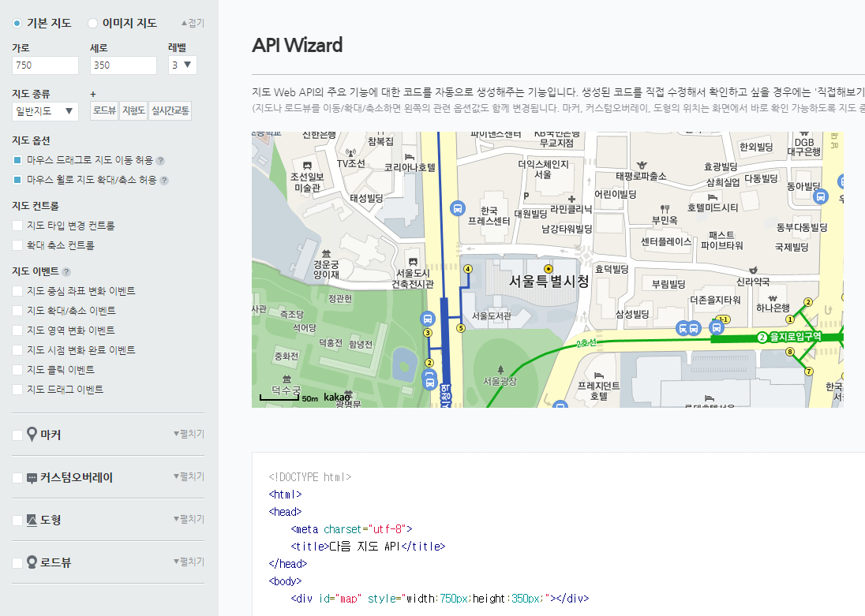
Task: Click 하나은행 bank icon
Action: (773, 298)
